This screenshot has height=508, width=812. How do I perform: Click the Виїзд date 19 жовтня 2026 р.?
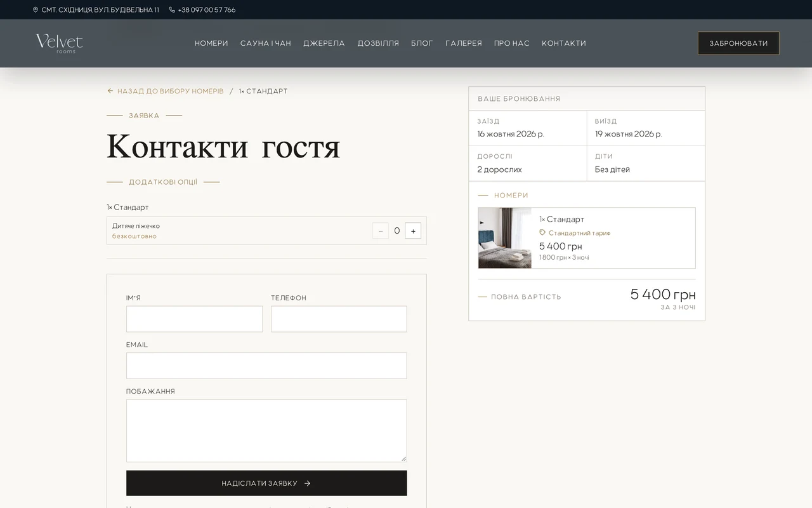coord(628,134)
